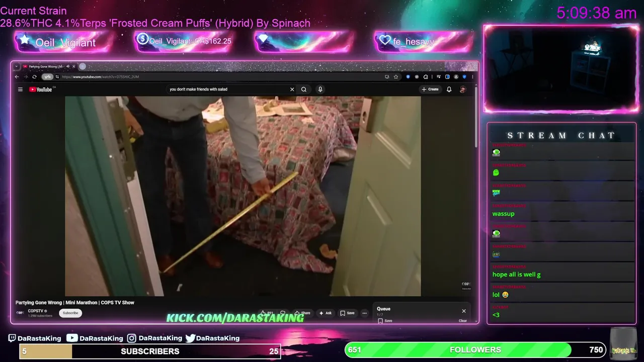Open the YouTube account avatar menu
Screen dimensions: 644x362
pos(462,89)
